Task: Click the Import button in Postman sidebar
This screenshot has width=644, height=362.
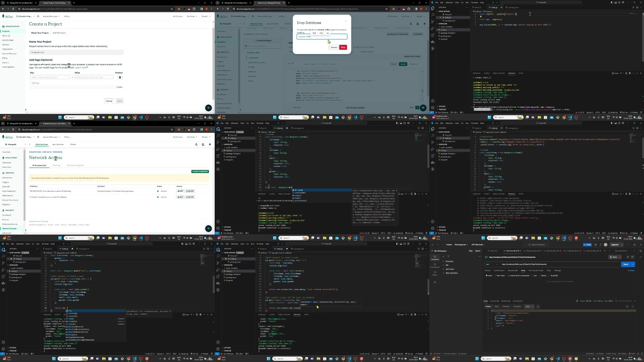Action: click(x=478, y=251)
